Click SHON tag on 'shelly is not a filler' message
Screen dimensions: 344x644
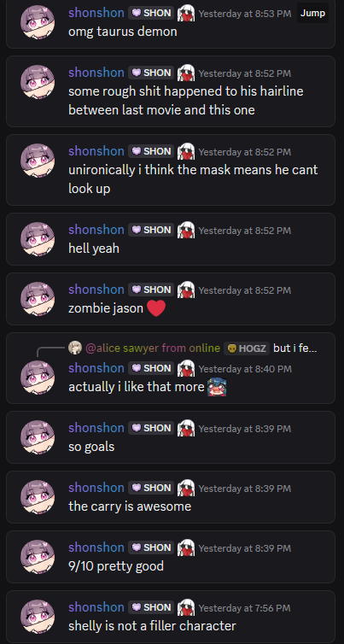pyautogui.click(x=151, y=607)
